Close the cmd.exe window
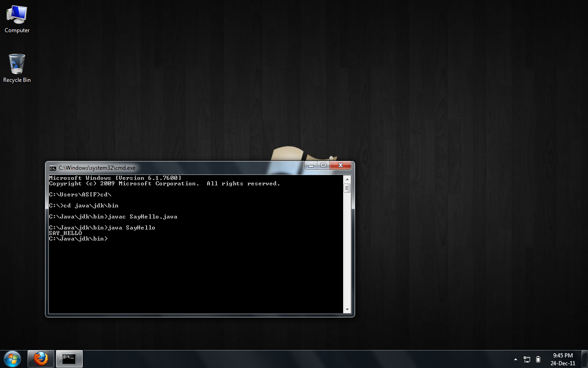 pyautogui.click(x=340, y=166)
